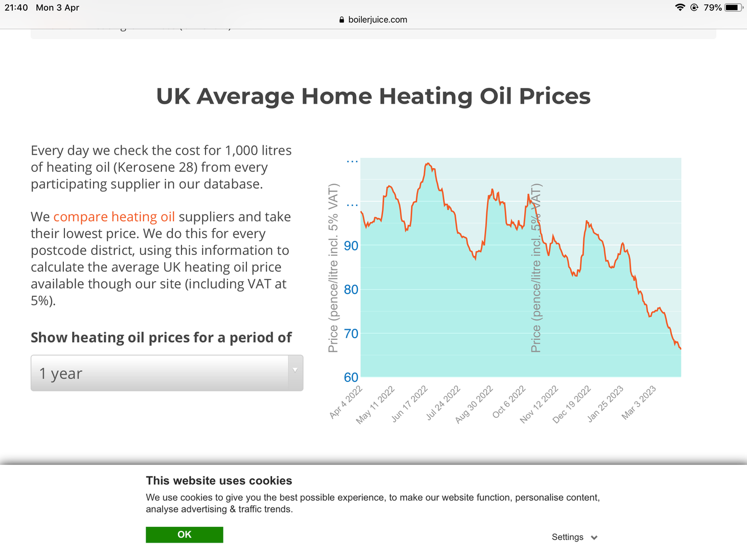The image size is (747, 560).
Task: Select the Mar 3 2023 axis label
Action: tap(639, 403)
